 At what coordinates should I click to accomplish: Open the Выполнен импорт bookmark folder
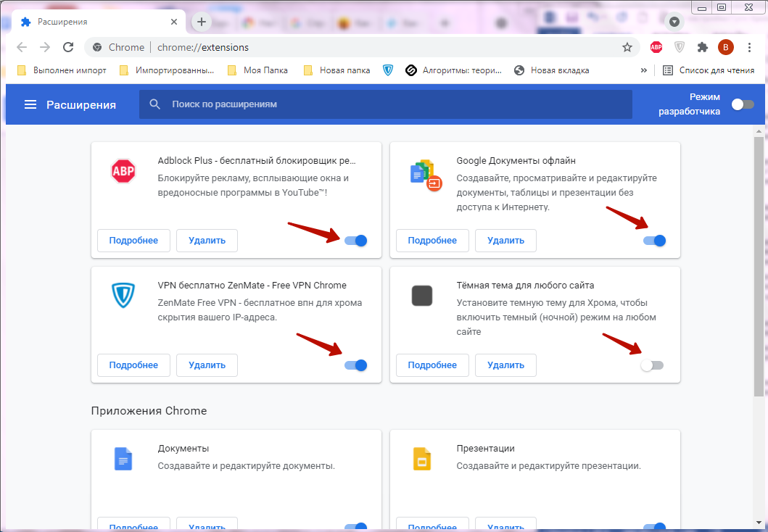click(62, 70)
